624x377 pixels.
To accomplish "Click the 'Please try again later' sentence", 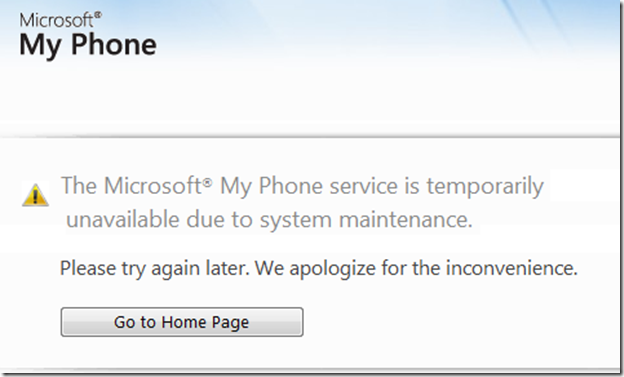I will click(x=155, y=268).
